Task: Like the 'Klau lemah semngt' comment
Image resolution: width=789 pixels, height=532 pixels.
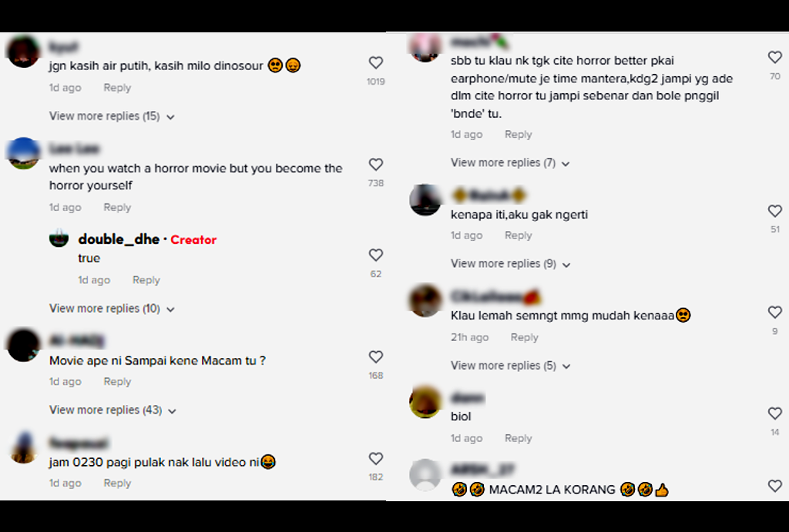Action: (775, 313)
